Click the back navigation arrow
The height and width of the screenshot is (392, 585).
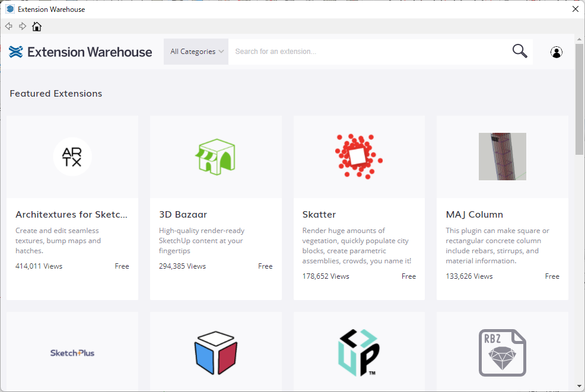[x=9, y=26]
